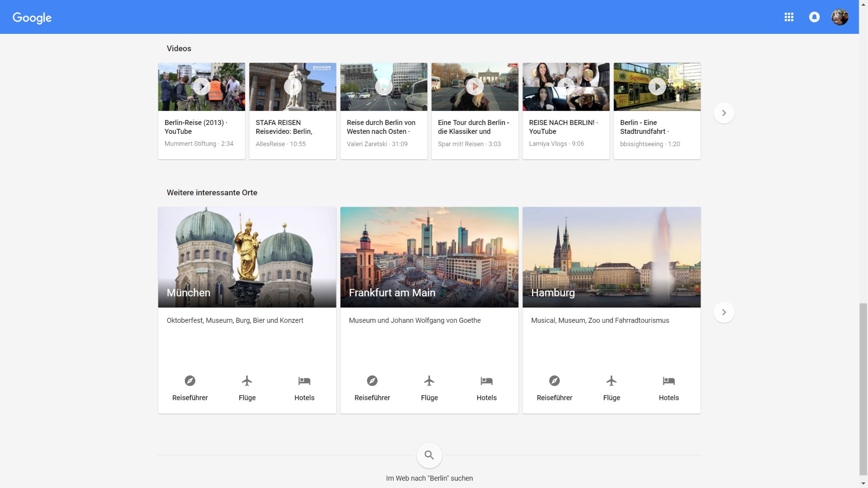
Task: Click 'Im Web nach "Berlin" suchen' link
Action: click(x=429, y=478)
